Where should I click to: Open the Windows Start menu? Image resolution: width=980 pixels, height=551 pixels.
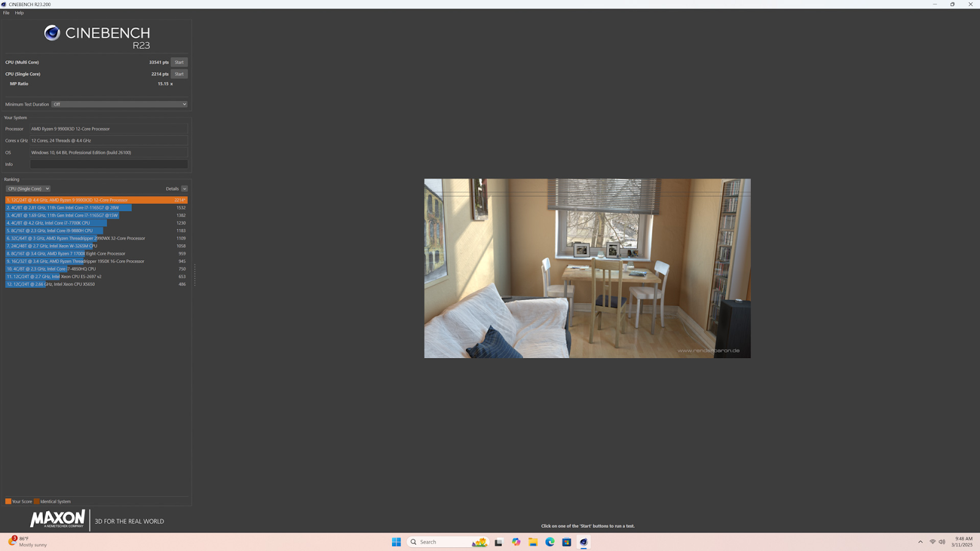[x=396, y=542]
